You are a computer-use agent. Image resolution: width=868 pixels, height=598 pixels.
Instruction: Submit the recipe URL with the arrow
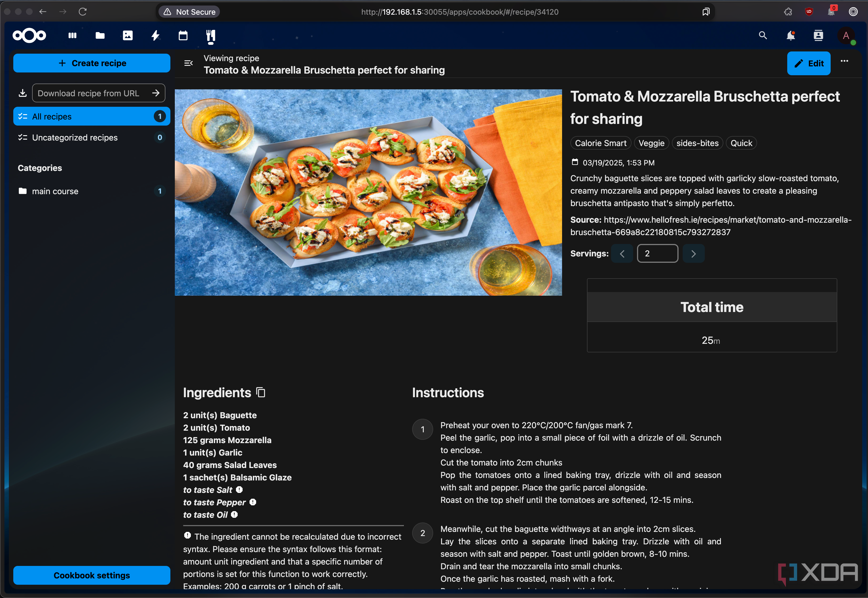[156, 93]
